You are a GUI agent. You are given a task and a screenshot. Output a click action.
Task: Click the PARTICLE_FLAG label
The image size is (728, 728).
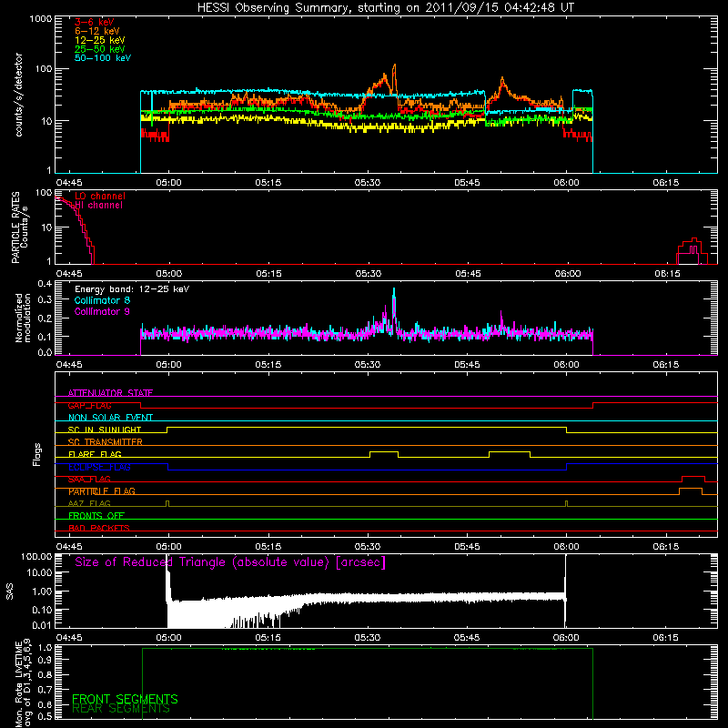[102, 491]
